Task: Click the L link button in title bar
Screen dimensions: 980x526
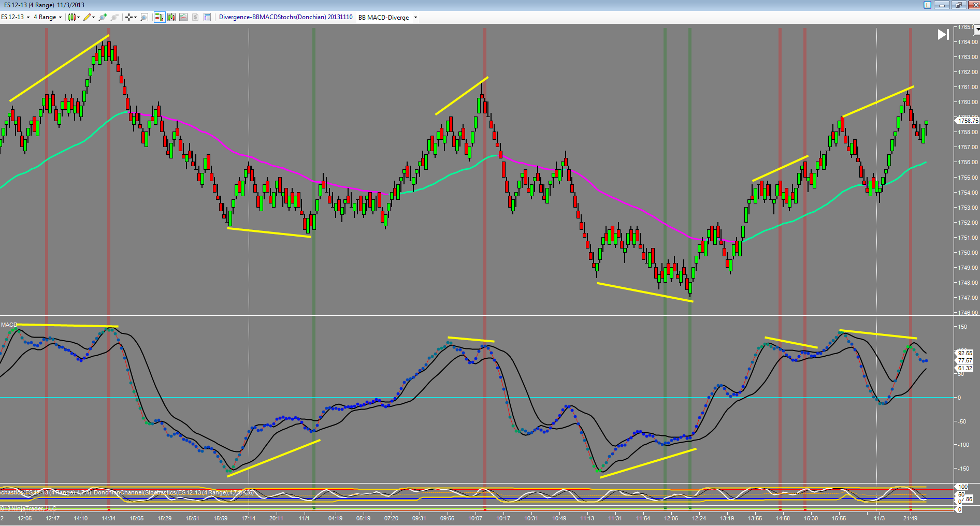Action: (927, 5)
